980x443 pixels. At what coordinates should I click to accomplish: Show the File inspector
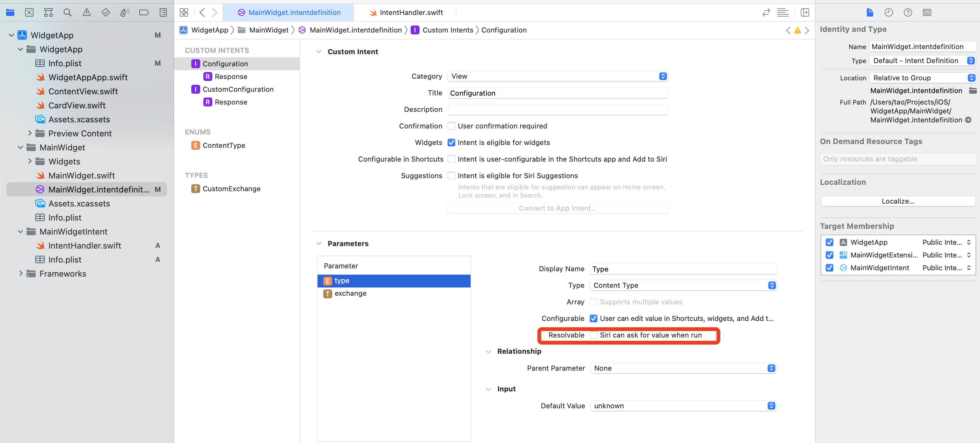870,12
